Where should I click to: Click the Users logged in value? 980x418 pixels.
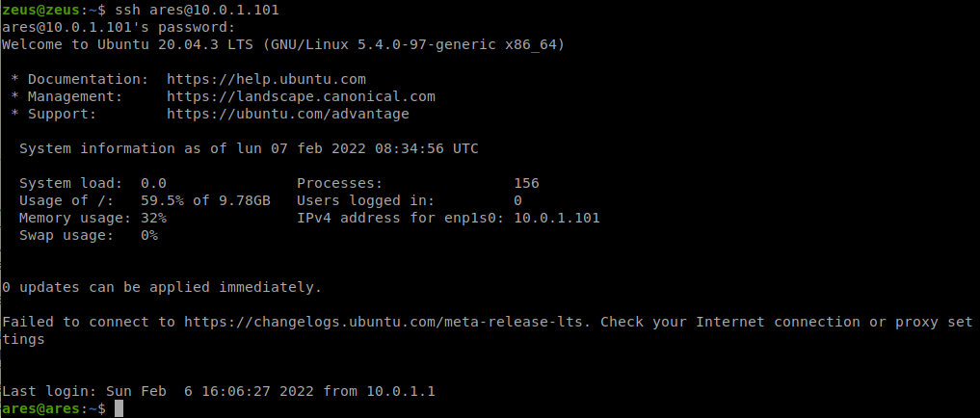[x=517, y=200]
